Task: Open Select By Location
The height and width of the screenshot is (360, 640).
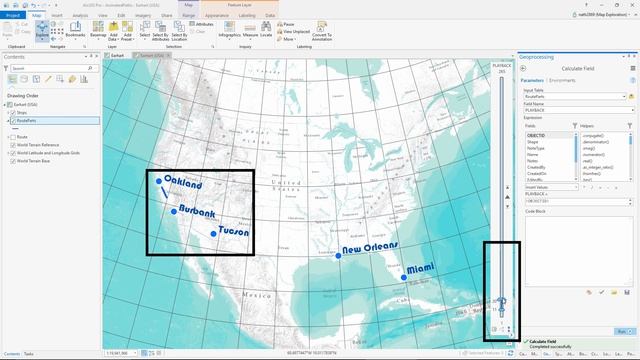Action: [x=179, y=31]
